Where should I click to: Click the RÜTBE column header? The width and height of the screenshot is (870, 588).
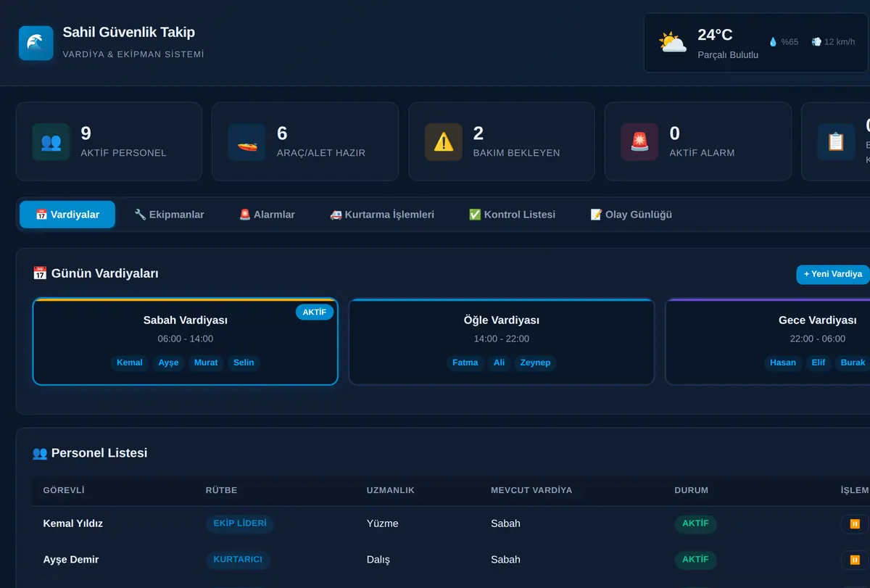[221, 490]
